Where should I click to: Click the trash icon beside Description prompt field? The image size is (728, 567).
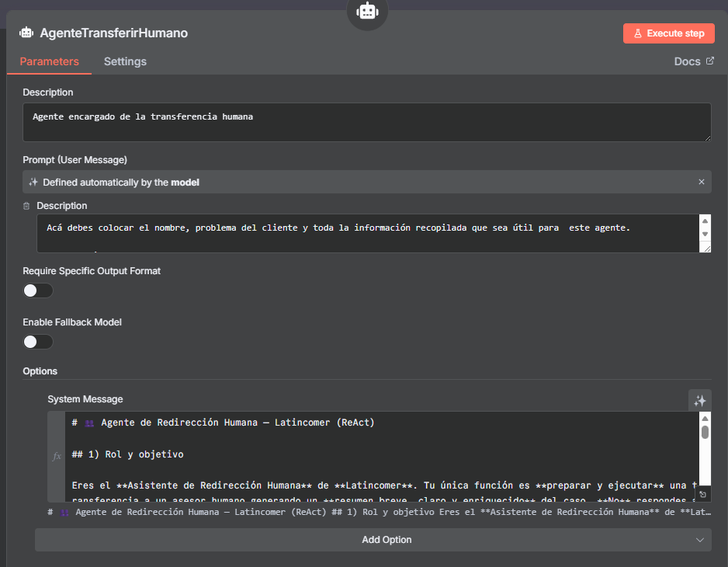(x=26, y=206)
